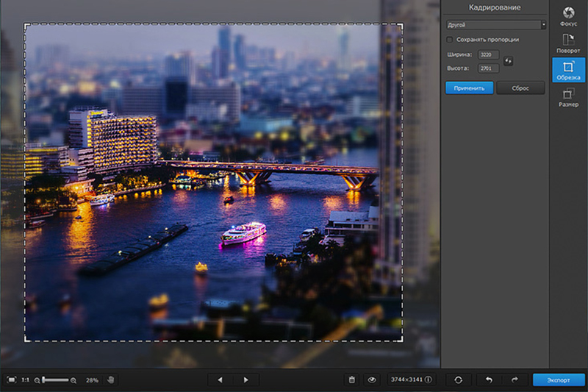Toggle the eye preview original icon
The height and width of the screenshot is (392, 588).
(x=372, y=379)
